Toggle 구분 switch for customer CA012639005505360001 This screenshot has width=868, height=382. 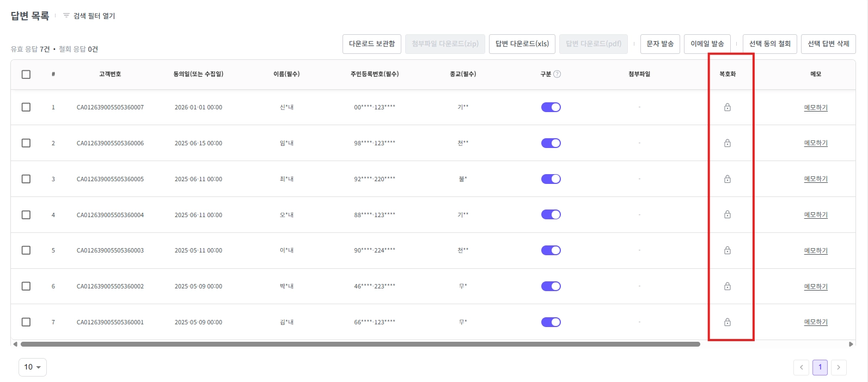551,322
